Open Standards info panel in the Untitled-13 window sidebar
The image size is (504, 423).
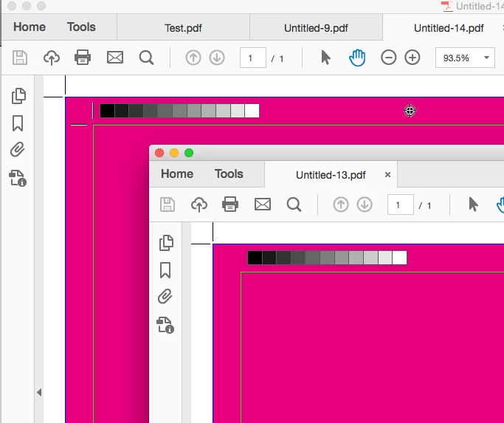165,326
